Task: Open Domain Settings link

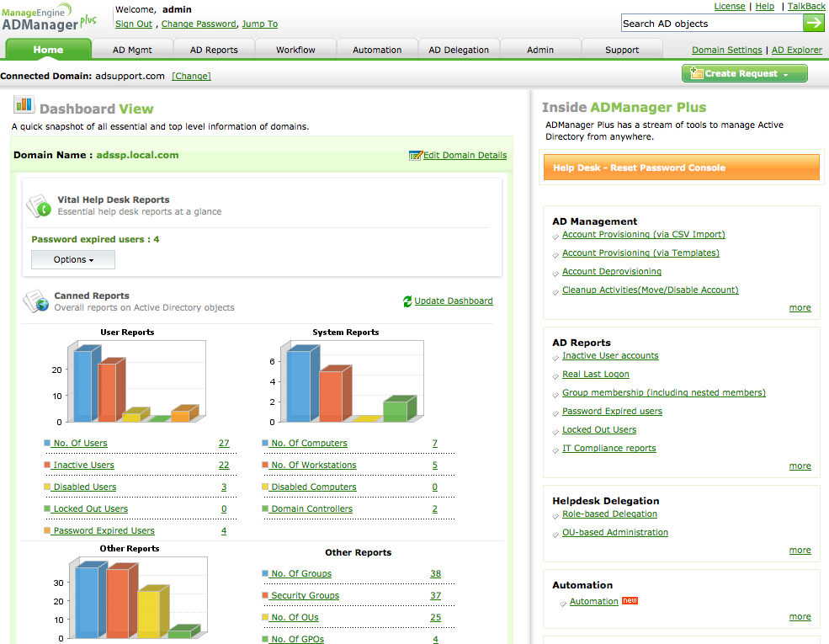Action: pos(726,50)
